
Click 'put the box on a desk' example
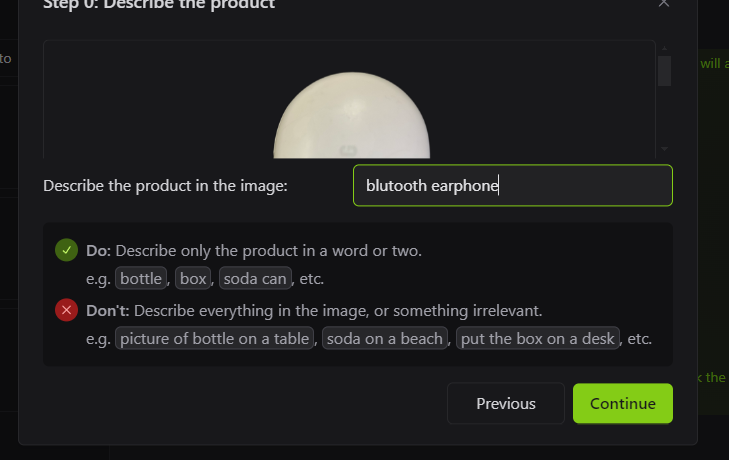tap(537, 338)
